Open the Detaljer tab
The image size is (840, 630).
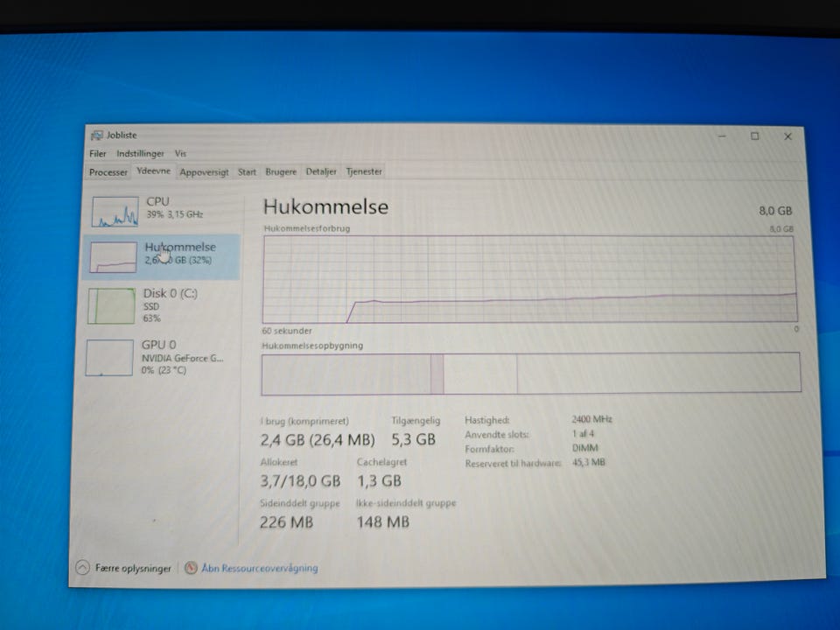click(x=321, y=172)
